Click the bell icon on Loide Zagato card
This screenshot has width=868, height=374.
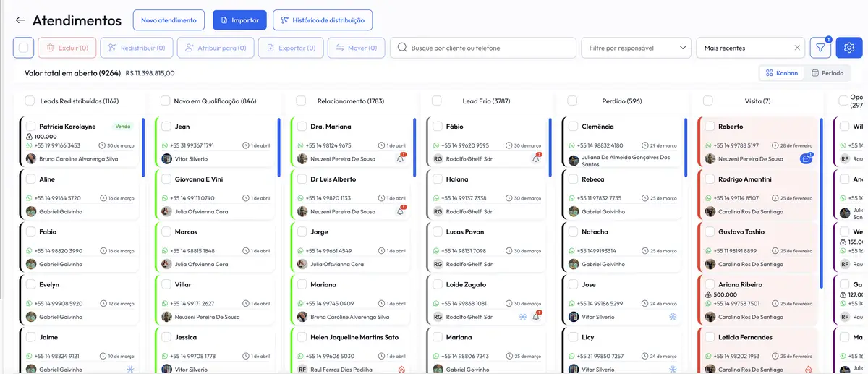536,317
